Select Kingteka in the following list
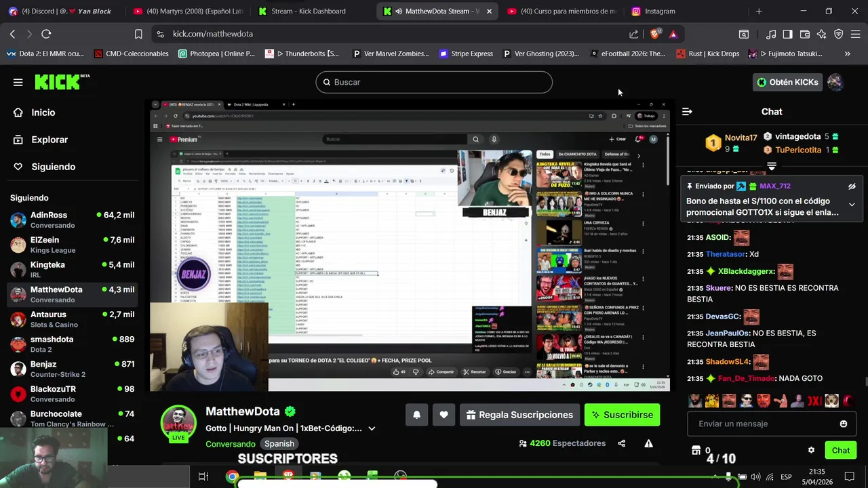Screen dimensions: 868x488 click(73, 270)
